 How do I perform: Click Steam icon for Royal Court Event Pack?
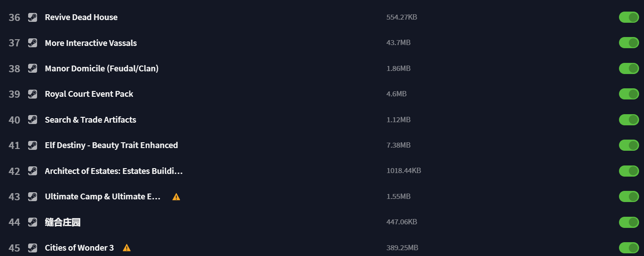tap(32, 94)
